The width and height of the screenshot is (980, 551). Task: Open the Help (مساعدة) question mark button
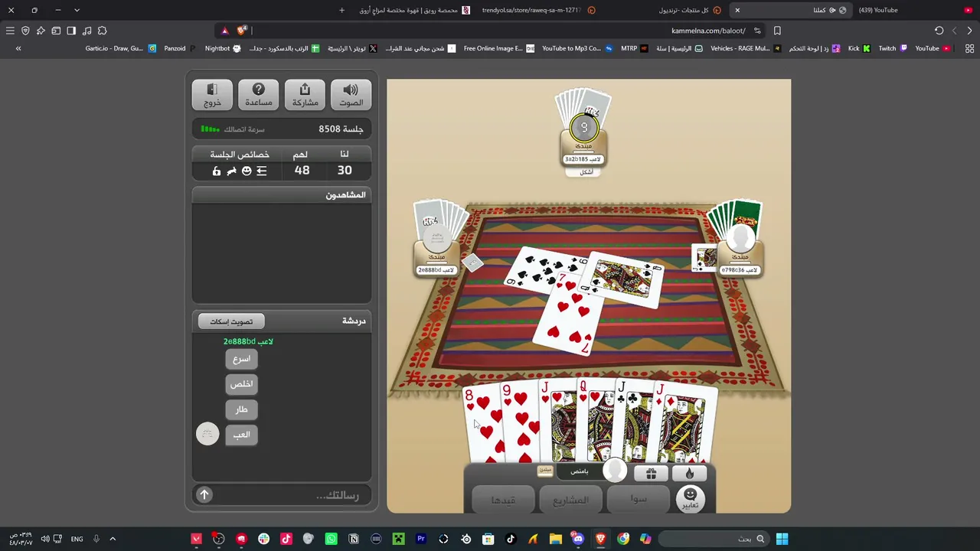259,95
